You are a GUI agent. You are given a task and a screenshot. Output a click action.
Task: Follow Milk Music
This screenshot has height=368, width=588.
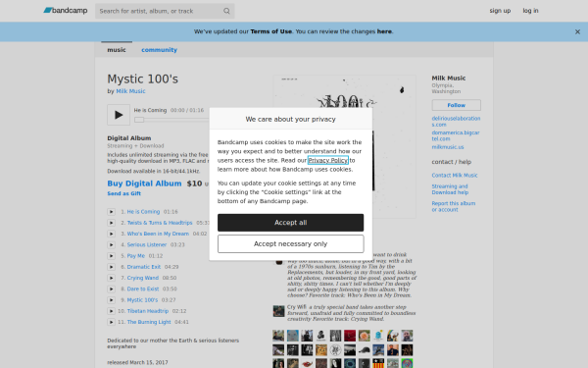pos(456,105)
